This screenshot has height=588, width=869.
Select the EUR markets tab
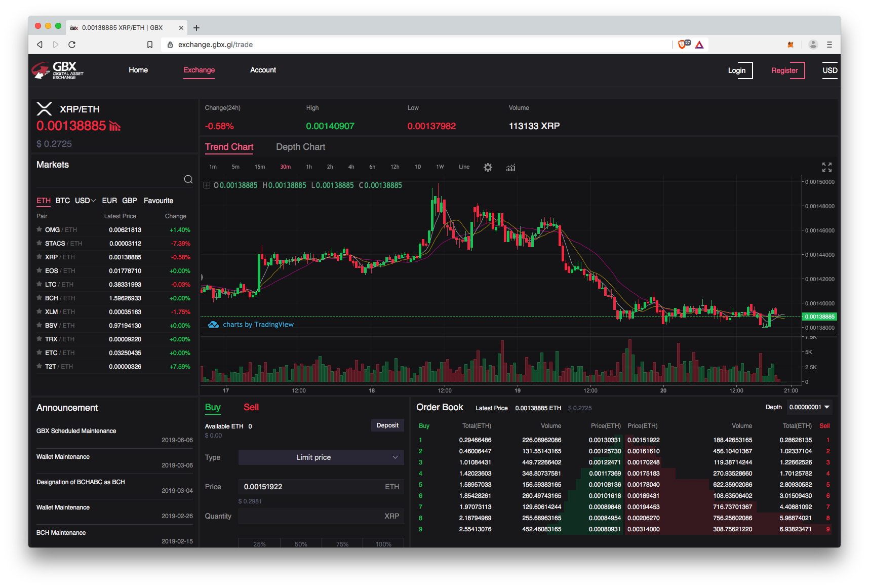click(x=109, y=201)
